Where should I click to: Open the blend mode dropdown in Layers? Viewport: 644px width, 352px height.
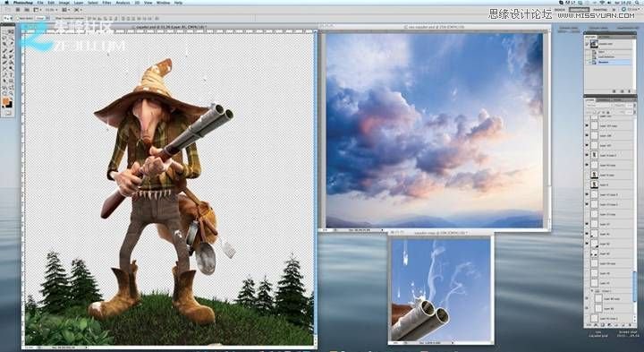tap(599, 106)
